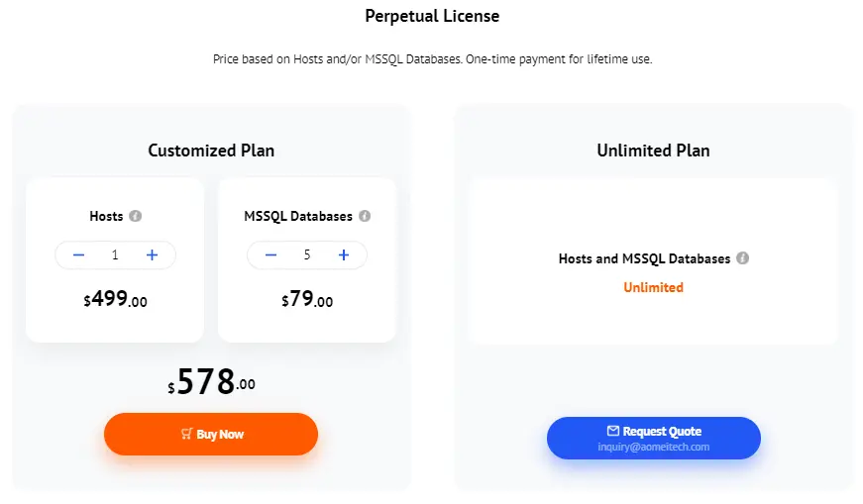
Task: Click the orange Unlimited label
Action: (653, 287)
